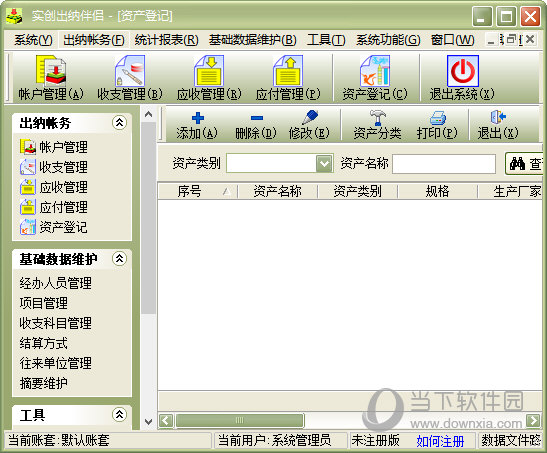Close the inner 资产登记 child window
The height and width of the screenshot is (453, 547).
[530, 39]
